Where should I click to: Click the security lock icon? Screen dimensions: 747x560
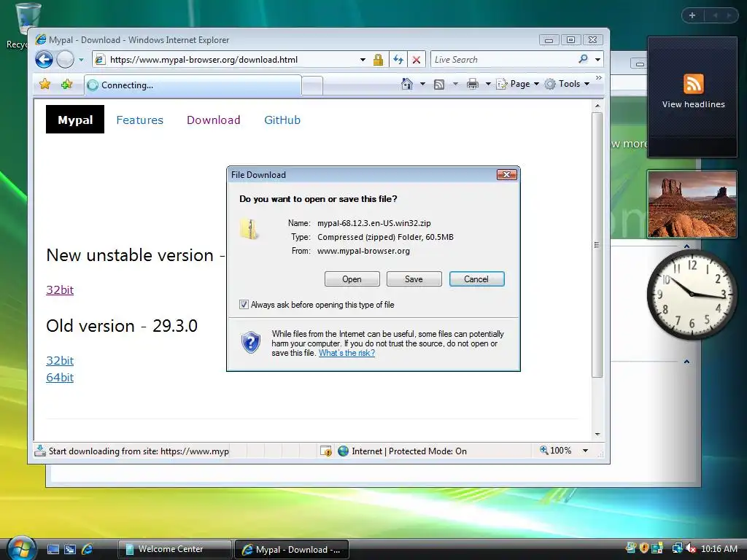pos(379,60)
